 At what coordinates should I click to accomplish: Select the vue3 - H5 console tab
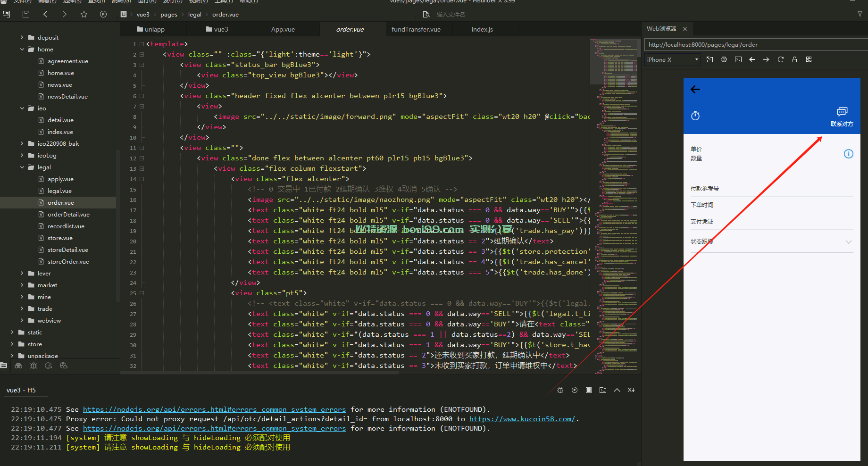tap(21, 390)
